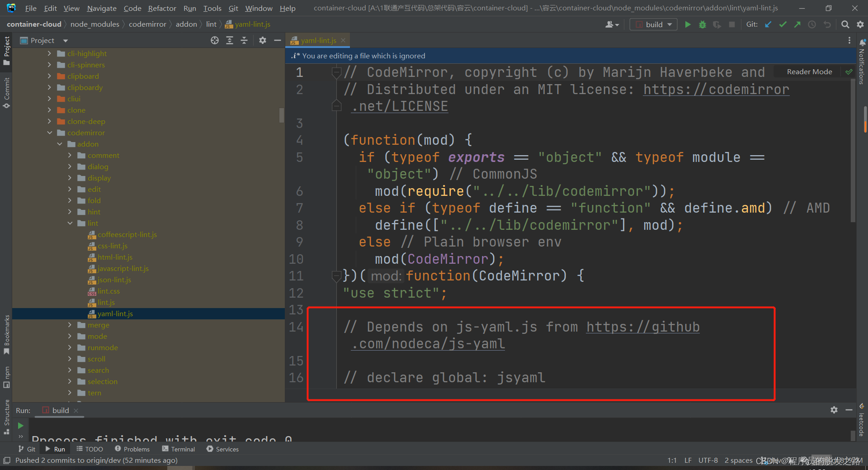Click Run with Coverage icon

coord(717,24)
